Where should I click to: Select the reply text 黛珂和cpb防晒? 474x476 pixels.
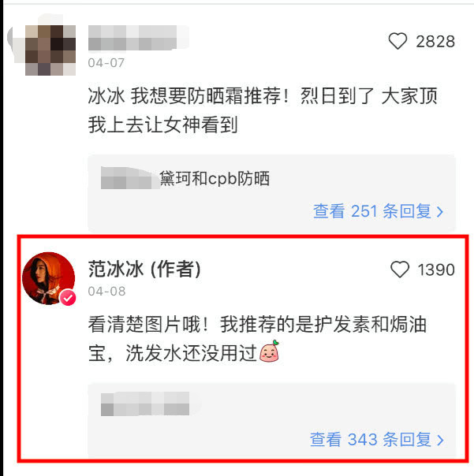pyautogui.click(x=215, y=178)
